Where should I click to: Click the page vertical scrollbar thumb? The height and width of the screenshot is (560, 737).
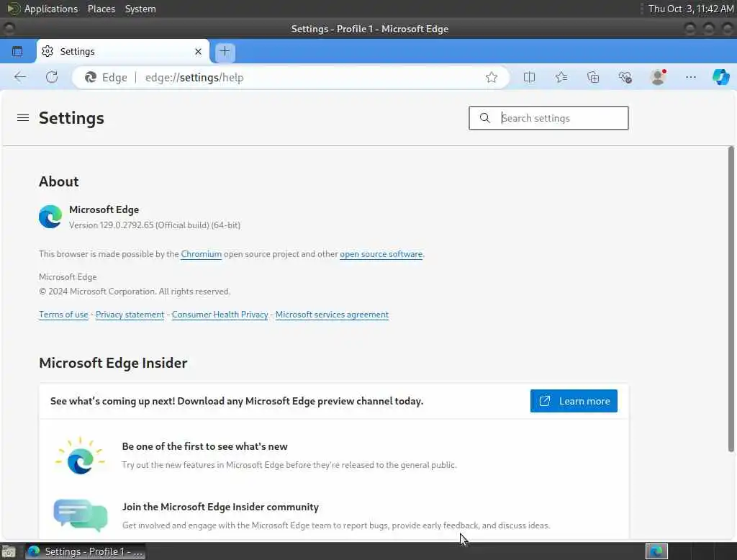[731, 299]
